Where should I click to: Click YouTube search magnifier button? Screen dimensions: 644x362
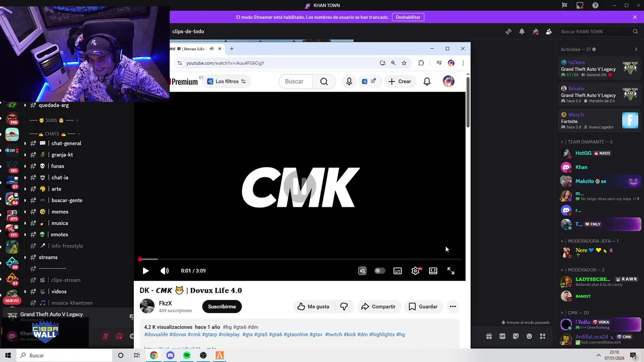[324, 81]
